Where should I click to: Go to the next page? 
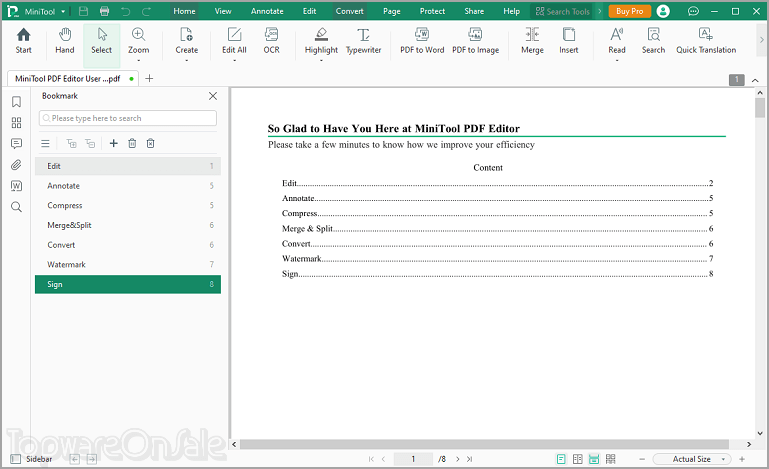pyautogui.click(x=458, y=459)
